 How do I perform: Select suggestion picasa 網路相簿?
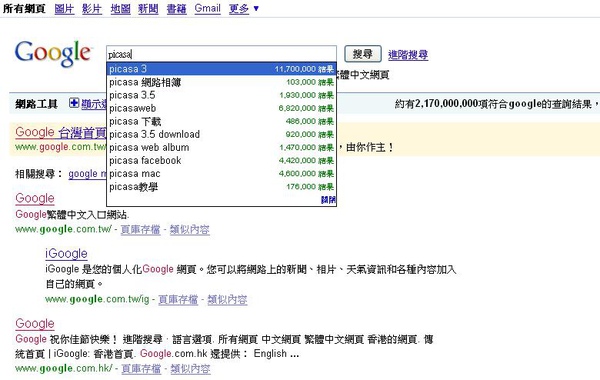click(221, 82)
